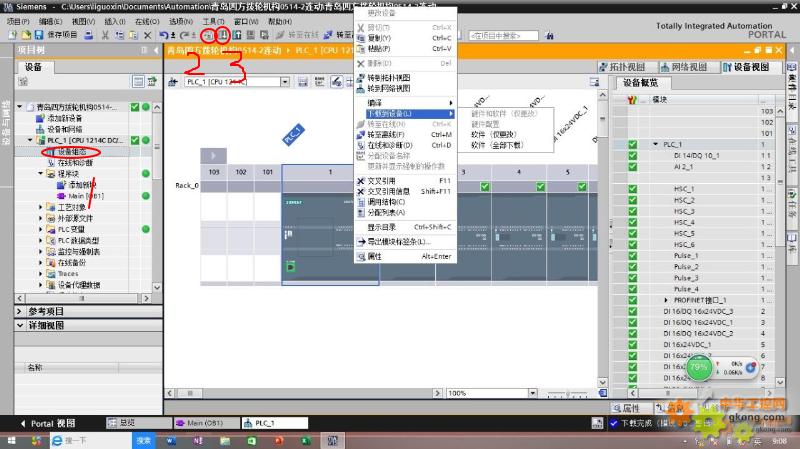Click the redo arrow icon

pos(184,35)
